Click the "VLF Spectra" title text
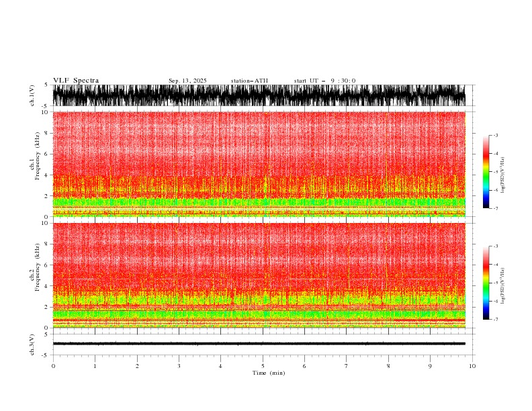 [76, 81]
